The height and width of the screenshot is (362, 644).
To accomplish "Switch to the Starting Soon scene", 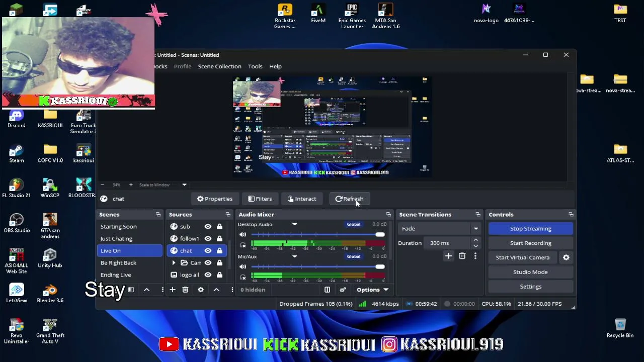I will (x=129, y=227).
